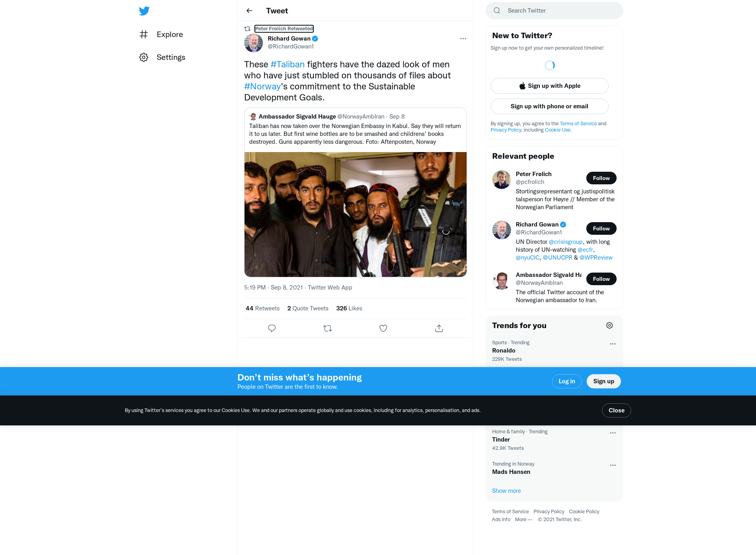The width and height of the screenshot is (756, 555).
Task: Open the Taliban fighters photo
Action: coord(356,214)
